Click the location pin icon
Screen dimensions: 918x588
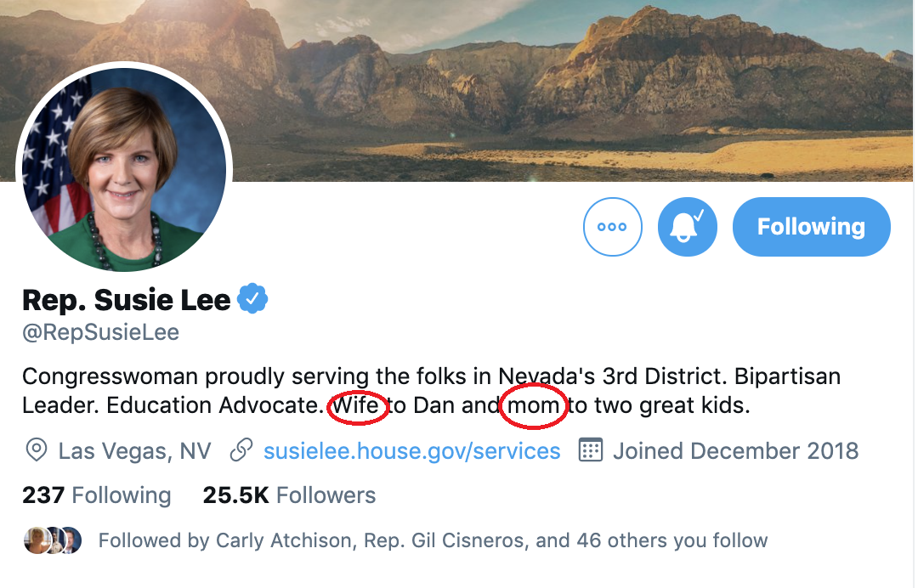point(36,450)
